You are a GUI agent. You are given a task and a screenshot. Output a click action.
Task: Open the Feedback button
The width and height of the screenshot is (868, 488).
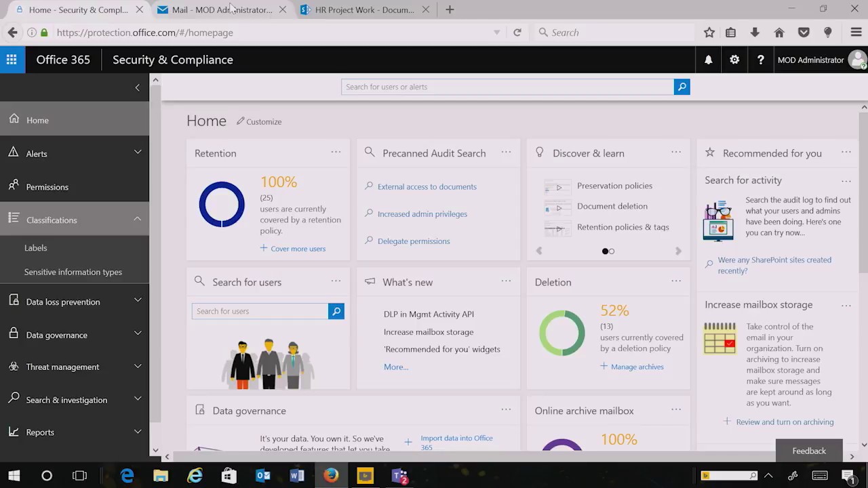(x=809, y=451)
